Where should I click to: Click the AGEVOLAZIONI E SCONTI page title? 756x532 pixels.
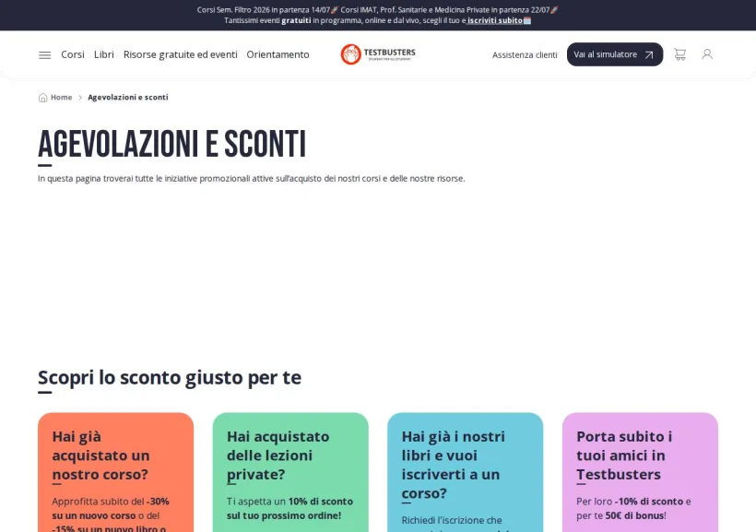(172, 144)
